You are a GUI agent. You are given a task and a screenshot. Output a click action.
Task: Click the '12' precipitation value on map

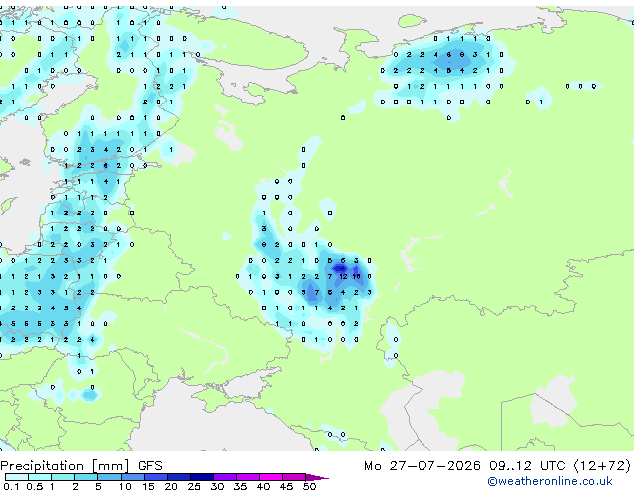343,277
